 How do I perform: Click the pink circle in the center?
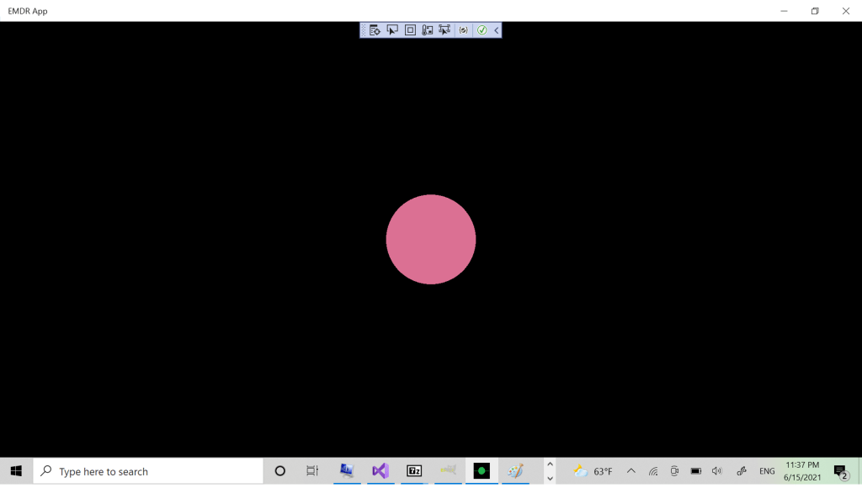point(431,240)
